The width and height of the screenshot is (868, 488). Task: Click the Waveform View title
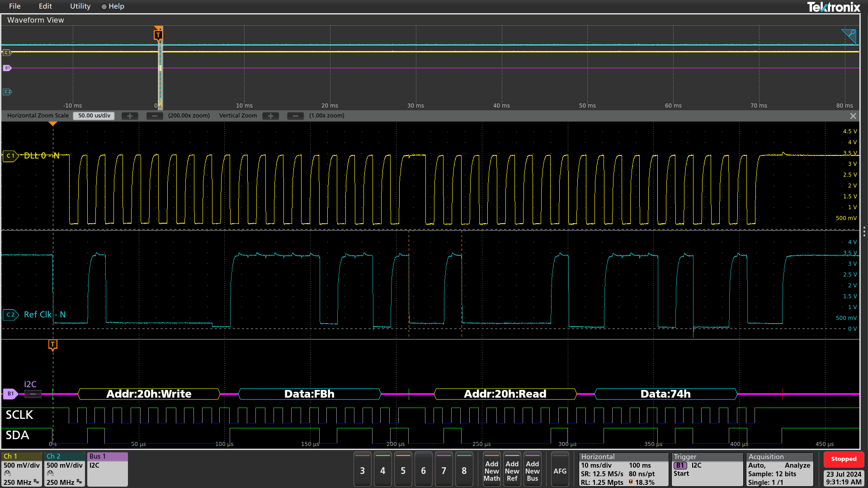pos(35,20)
